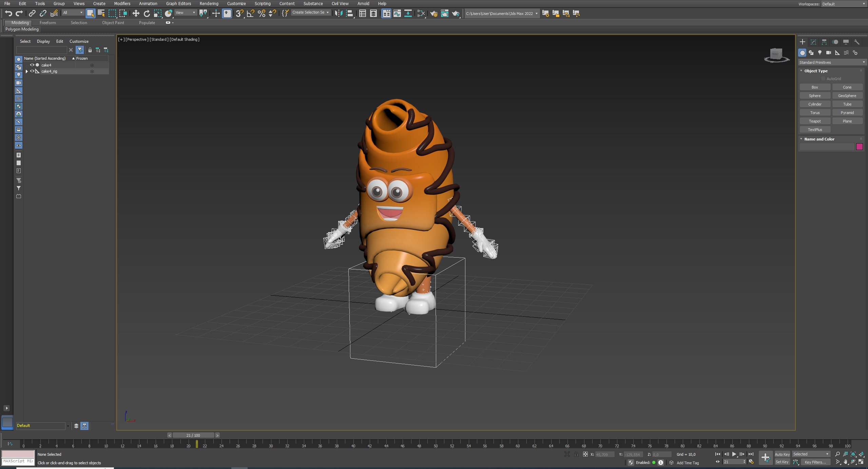This screenshot has height=469, width=868.
Task: Create a Box primitive
Action: point(815,87)
